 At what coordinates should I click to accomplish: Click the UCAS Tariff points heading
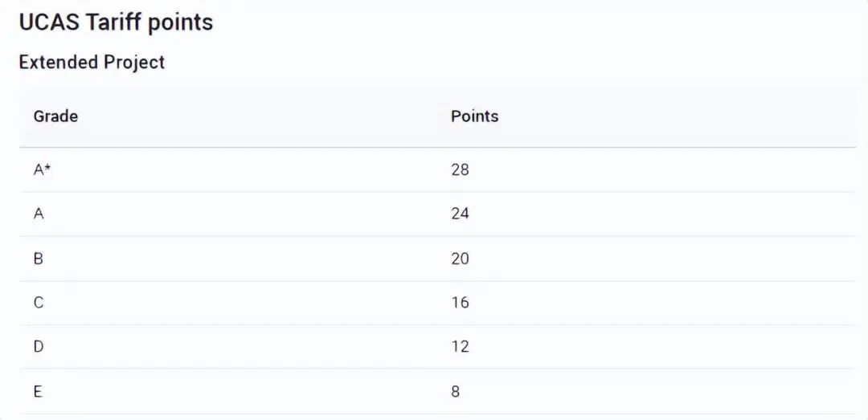[116, 23]
